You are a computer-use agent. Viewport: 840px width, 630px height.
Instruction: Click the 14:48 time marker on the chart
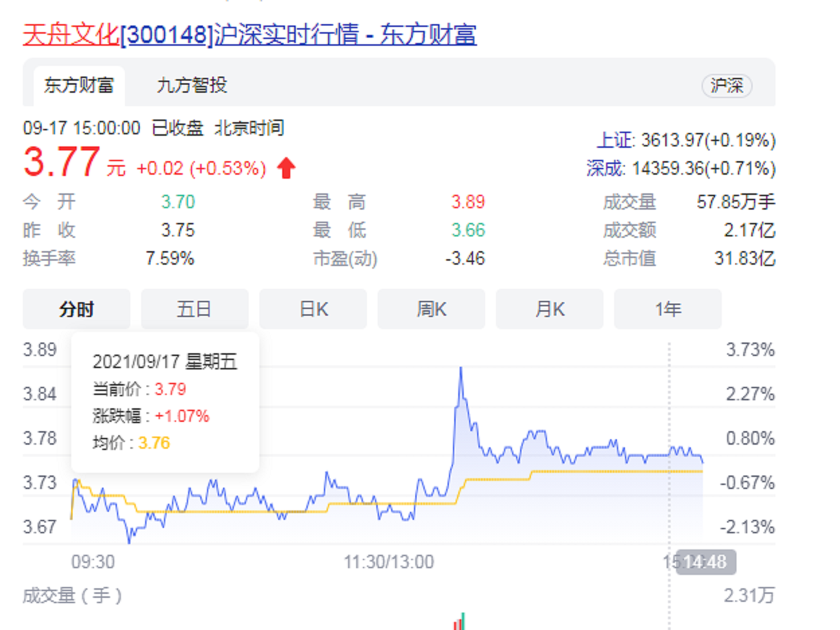point(706,561)
